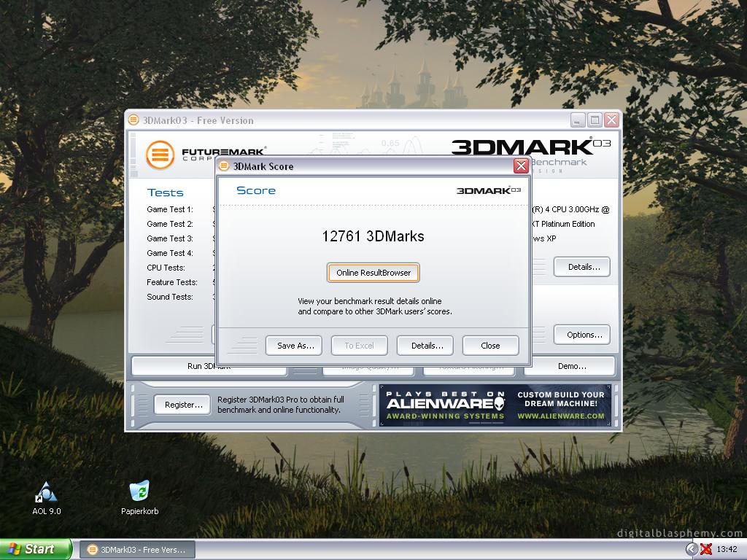This screenshot has width=747, height=560.
Task: Open the Windows Start menu
Action: pyautogui.click(x=36, y=549)
